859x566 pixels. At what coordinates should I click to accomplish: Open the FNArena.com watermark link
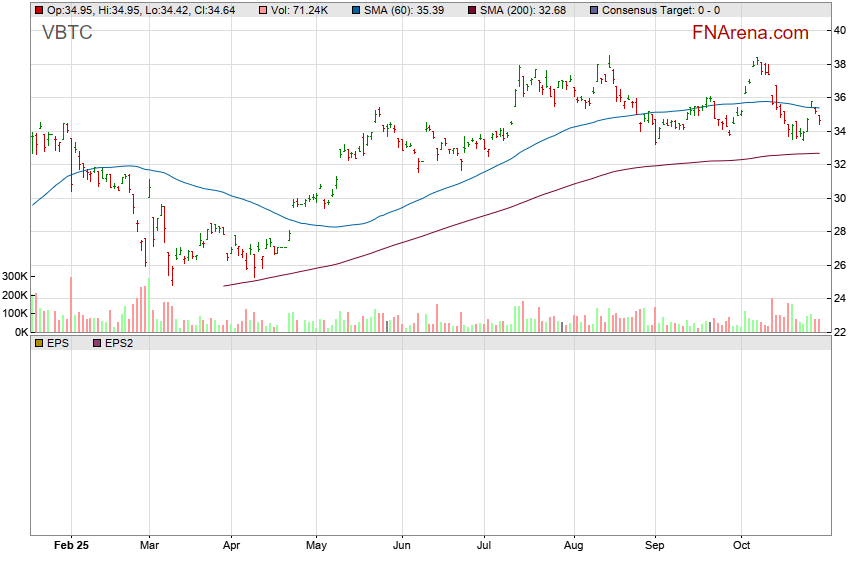[x=750, y=33]
